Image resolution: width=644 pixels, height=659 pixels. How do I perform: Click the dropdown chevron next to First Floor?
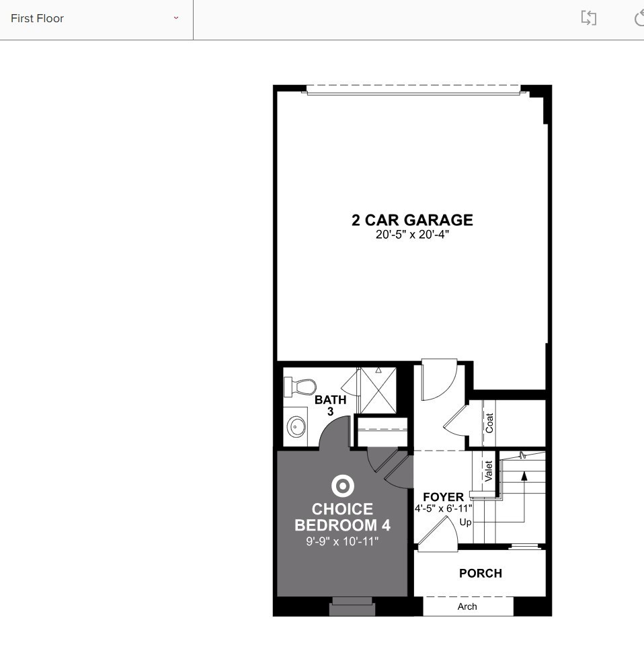click(176, 18)
